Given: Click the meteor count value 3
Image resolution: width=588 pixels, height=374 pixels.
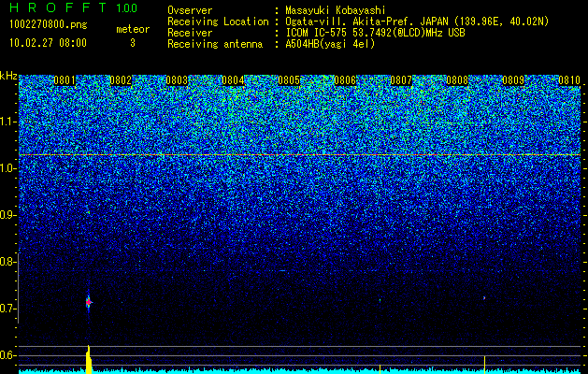Looking at the screenshot, I should 133,43.
